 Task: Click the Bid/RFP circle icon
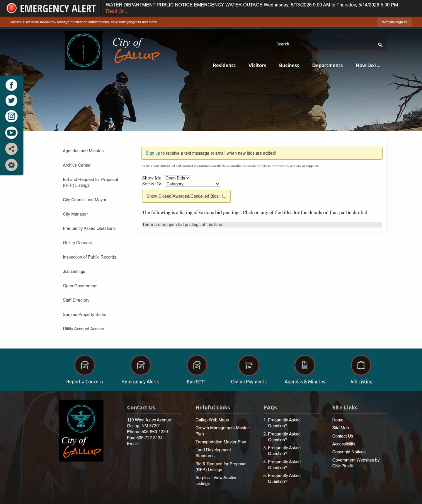coord(197,365)
